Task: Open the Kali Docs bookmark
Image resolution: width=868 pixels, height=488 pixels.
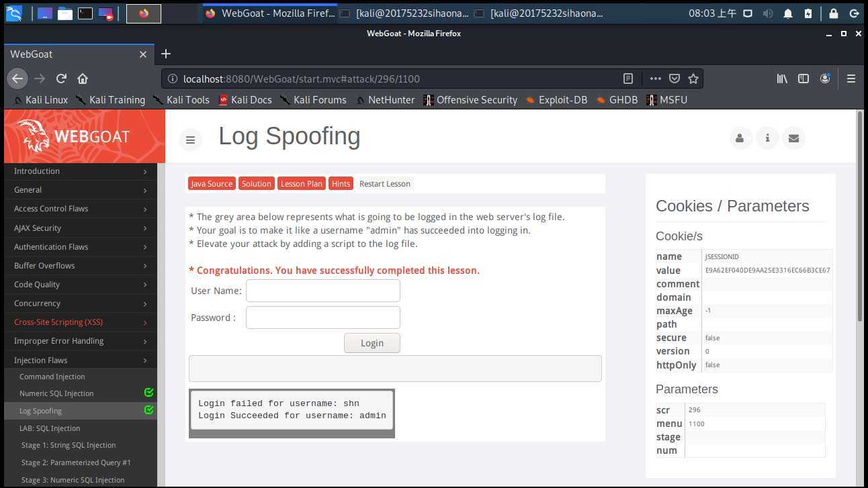Action: click(x=245, y=100)
